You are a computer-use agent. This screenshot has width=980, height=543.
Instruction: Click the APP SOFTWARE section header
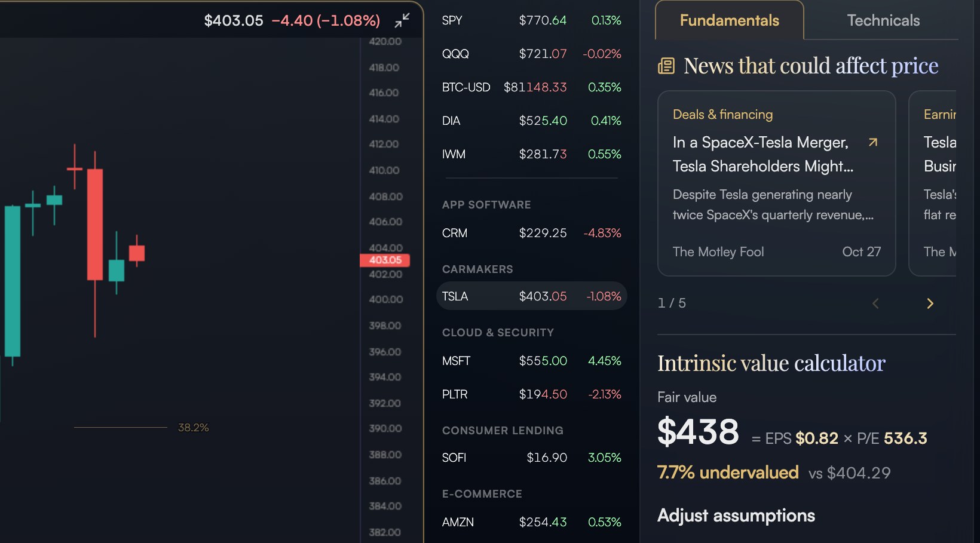tap(486, 205)
